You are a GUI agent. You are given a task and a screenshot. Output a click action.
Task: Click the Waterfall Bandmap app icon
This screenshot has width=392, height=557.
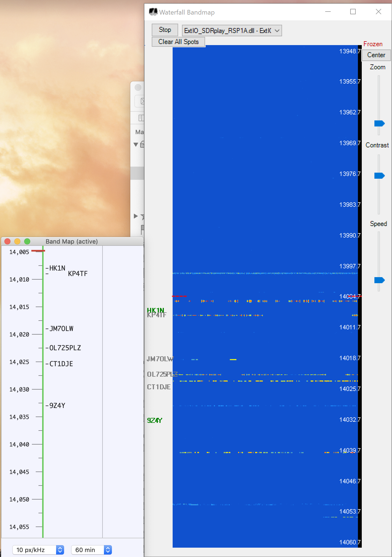click(153, 12)
